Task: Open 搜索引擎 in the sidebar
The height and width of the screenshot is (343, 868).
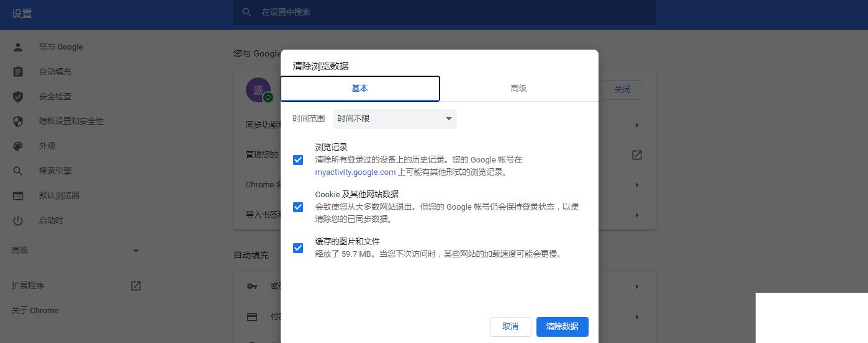Action: pyautogui.click(x=55, y=171)
